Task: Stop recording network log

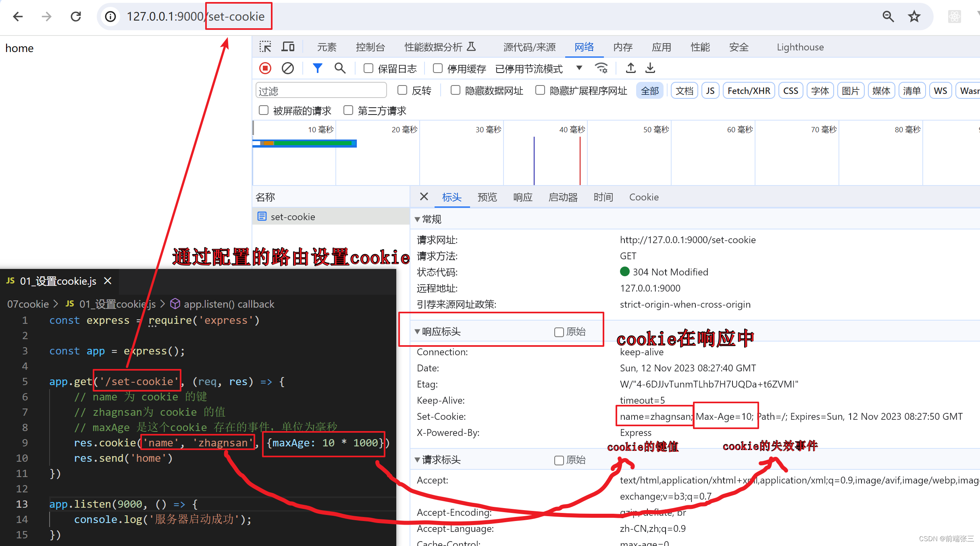Action: click(x=265, y=68)
